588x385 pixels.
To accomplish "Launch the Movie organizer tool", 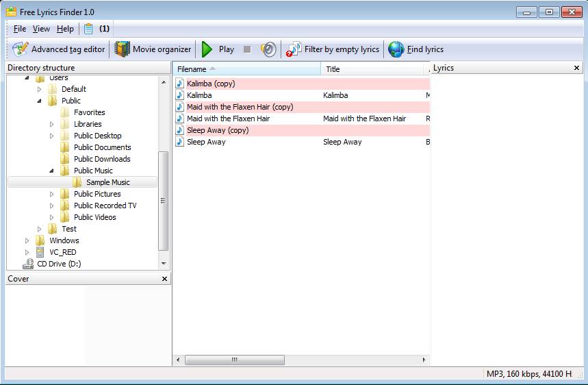I will [x=153, y=49].
